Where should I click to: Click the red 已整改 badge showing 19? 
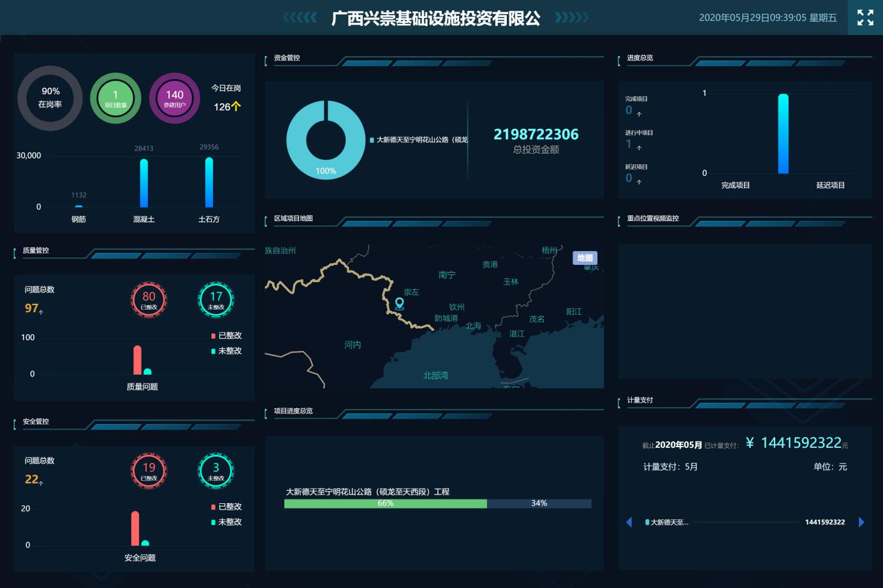(149, 471)
